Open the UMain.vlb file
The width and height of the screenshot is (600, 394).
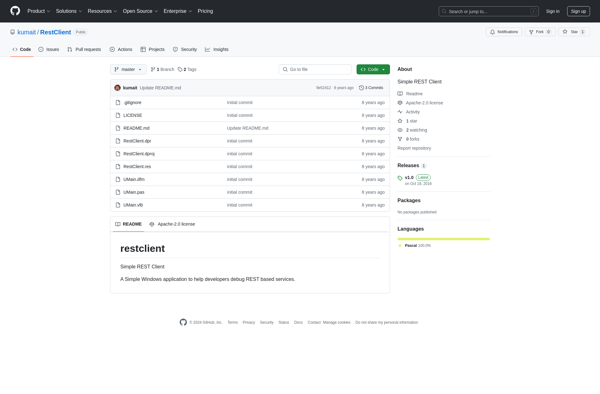click(133, 205)
